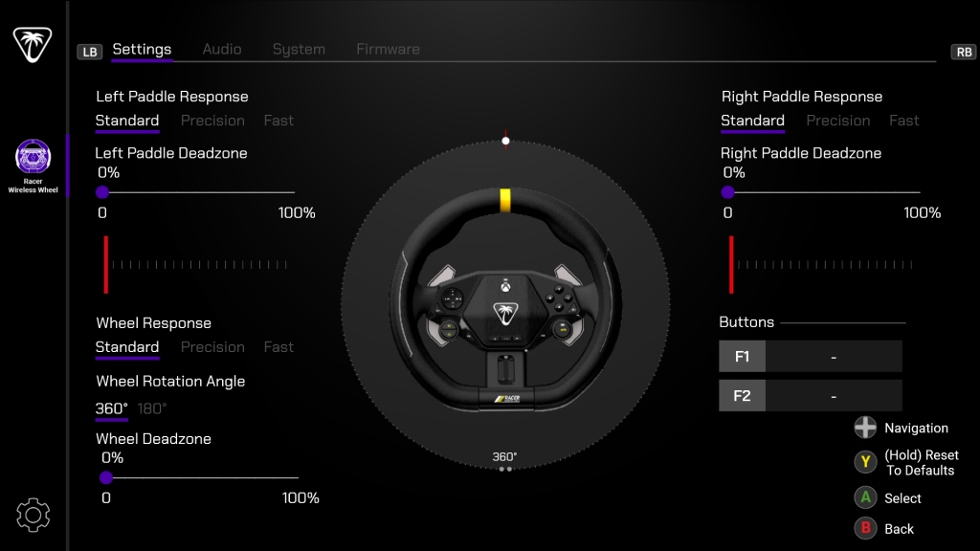Screen dimensions: 980x551
Task: Choose 180° wheel rotation angle
Action: pyautogui.click(x=152, y=408)
